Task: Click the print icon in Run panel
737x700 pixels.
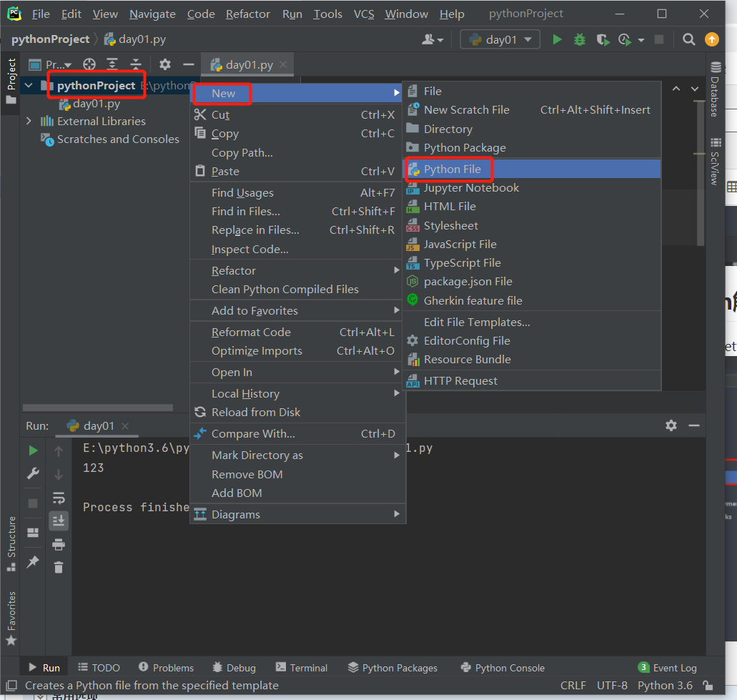Action: 59,544
